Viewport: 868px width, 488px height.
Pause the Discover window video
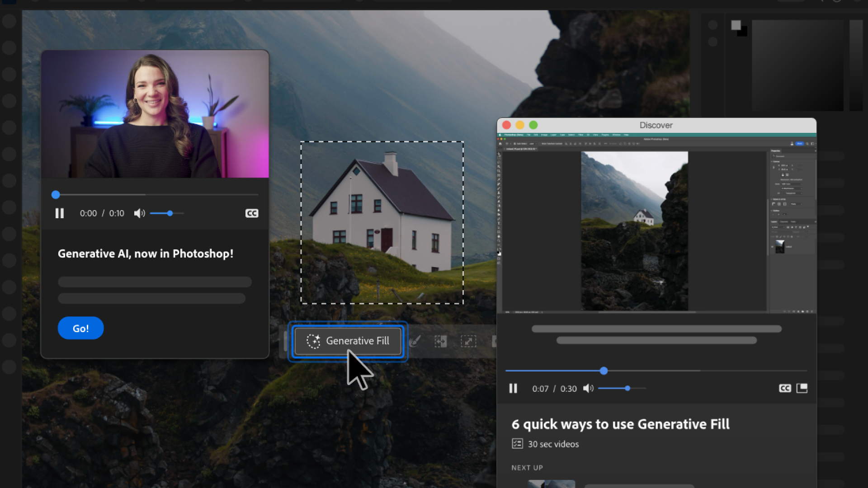coord(513,389)
